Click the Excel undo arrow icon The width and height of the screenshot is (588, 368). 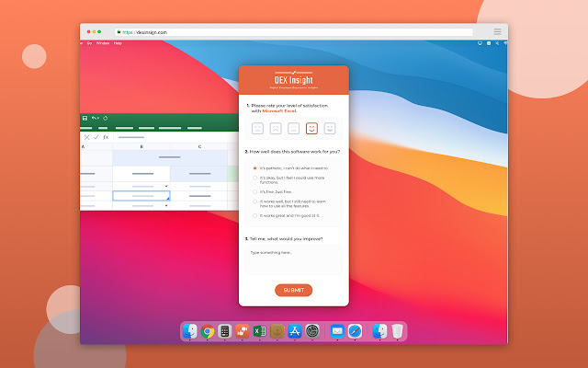tap(94, 118)
